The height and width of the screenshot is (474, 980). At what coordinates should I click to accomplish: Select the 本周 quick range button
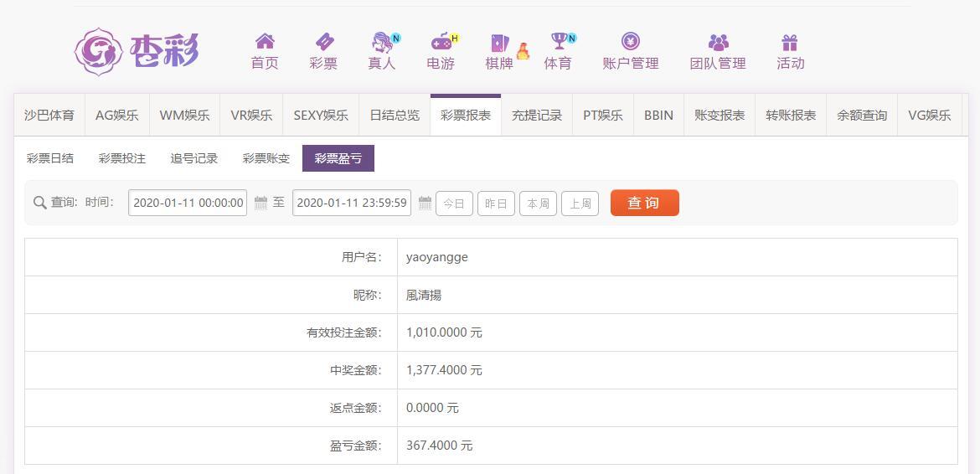click(x=538, y=204)
